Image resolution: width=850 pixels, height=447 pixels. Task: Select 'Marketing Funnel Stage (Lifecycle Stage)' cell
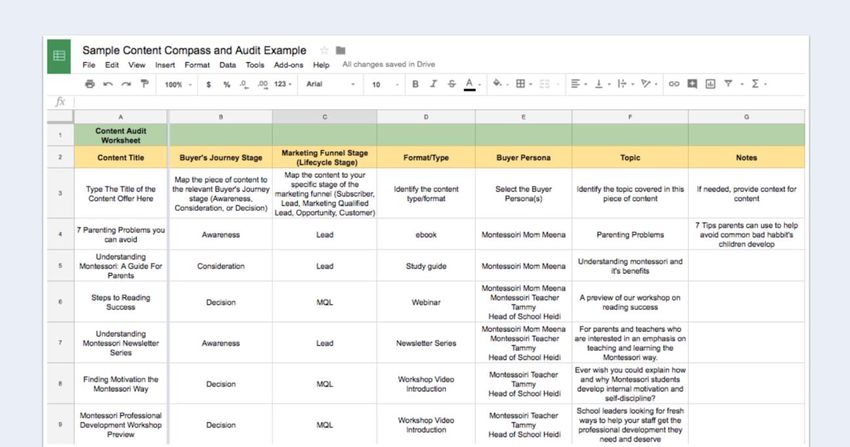click(x=325, y=158)
